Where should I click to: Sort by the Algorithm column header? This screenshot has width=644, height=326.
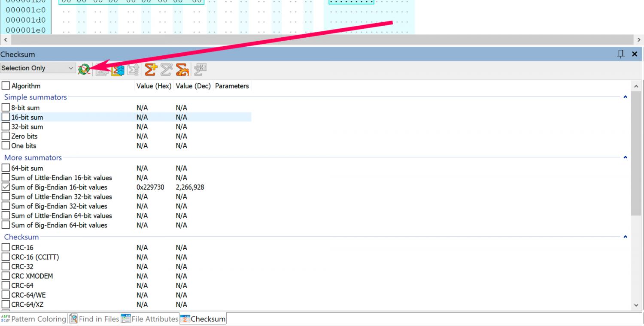point(26,86)
